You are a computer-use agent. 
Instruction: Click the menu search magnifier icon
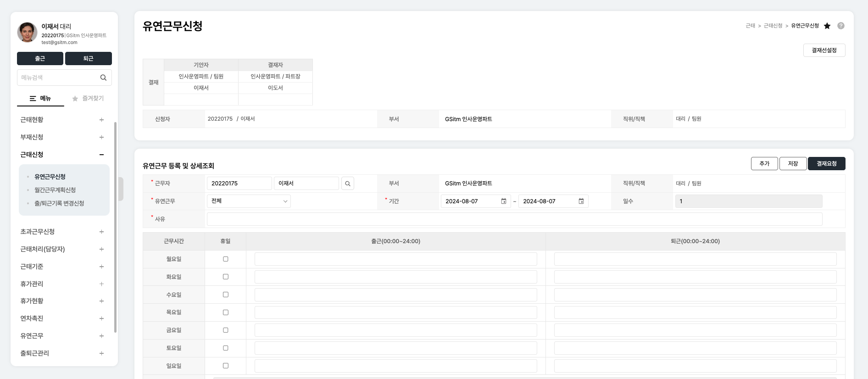[103, 78]
